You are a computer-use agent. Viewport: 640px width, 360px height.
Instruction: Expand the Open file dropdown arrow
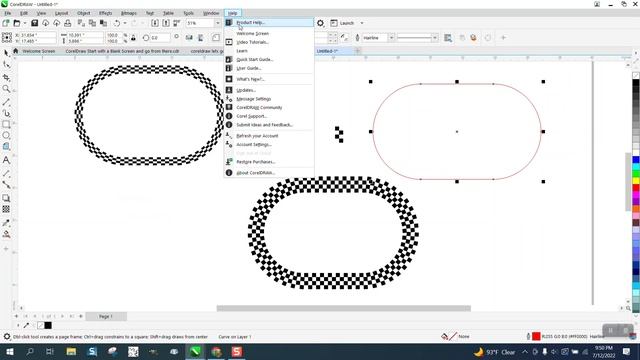click(x=24, y=23)
